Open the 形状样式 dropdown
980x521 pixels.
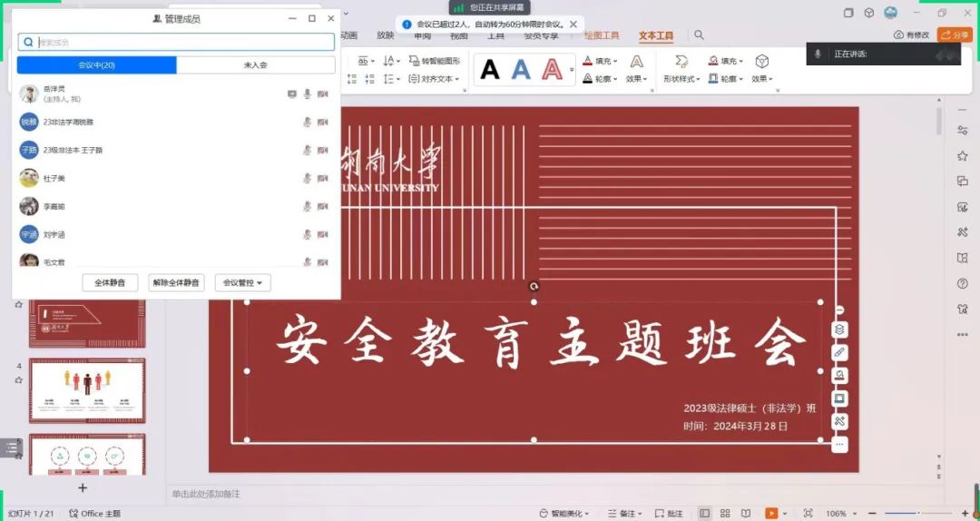tap(681, 79)
